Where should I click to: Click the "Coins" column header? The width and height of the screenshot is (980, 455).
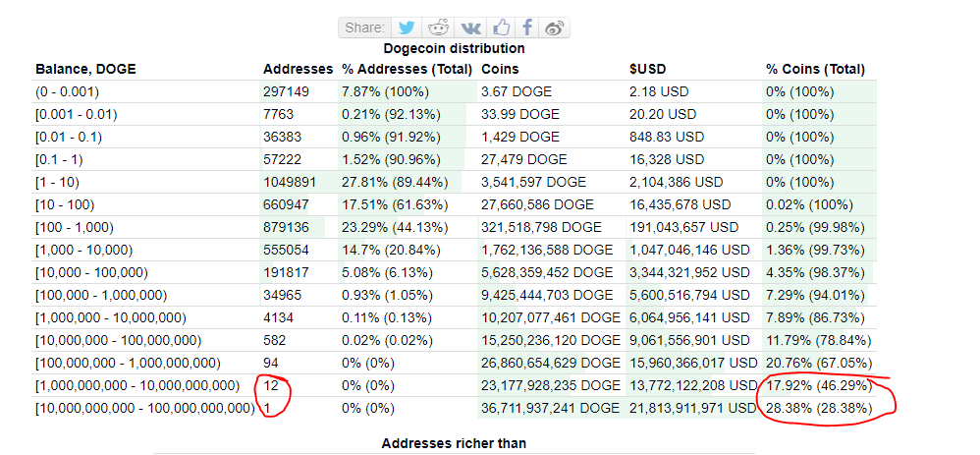point(500,70)
